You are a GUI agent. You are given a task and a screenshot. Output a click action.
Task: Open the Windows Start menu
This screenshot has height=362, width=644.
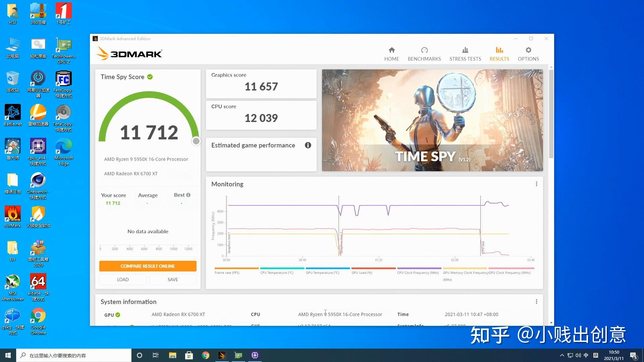8,355
